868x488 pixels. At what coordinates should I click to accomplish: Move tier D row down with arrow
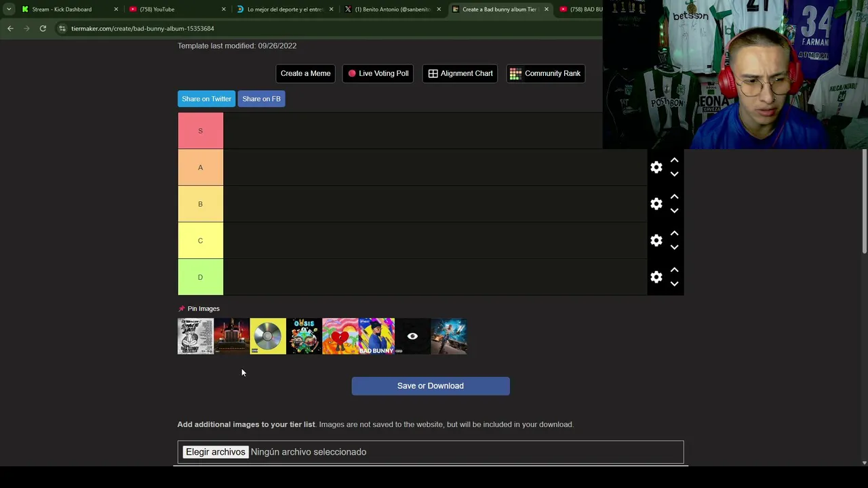674,284
